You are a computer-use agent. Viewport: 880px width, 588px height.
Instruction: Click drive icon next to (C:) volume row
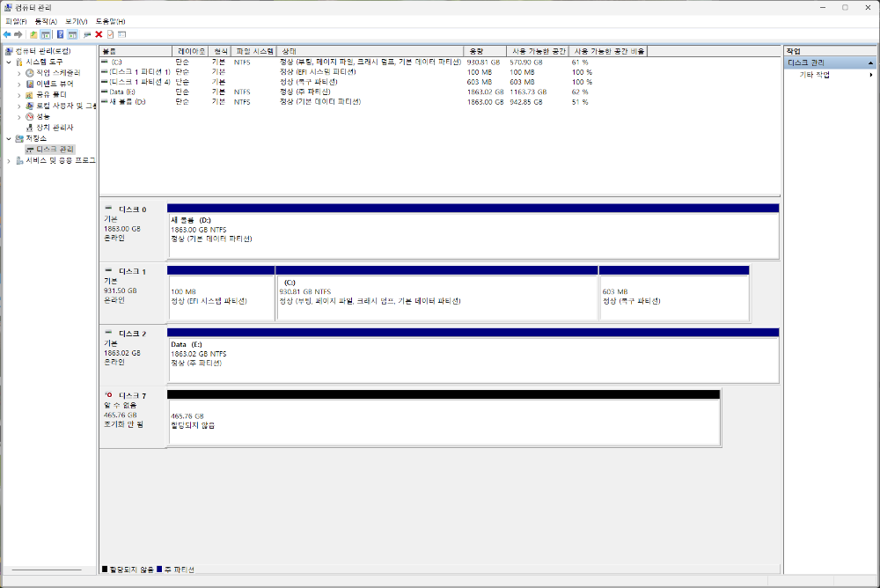click(x=105, y=62)
